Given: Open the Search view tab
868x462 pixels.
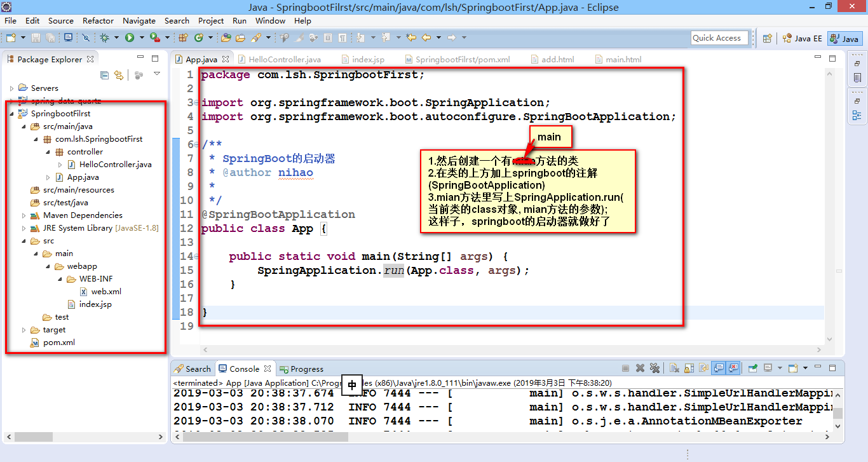Looking at the screenshot, I should pos(193,369).
